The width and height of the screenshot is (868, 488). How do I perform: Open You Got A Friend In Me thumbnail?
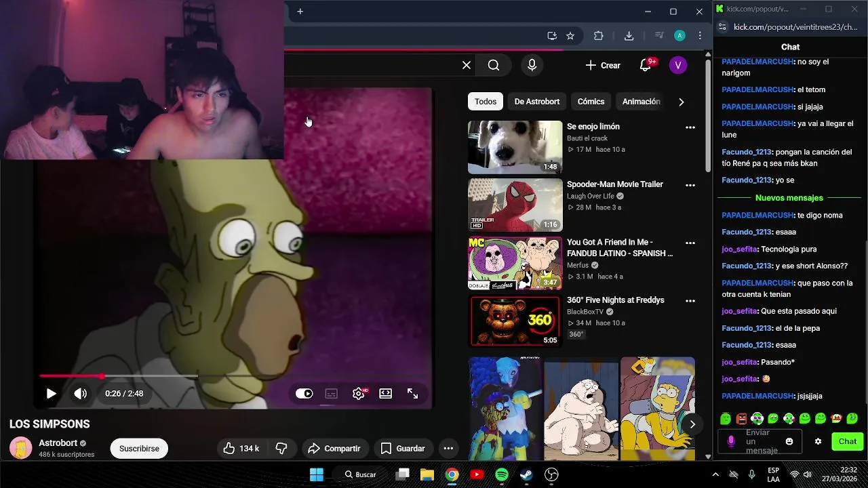click(515, 262)
